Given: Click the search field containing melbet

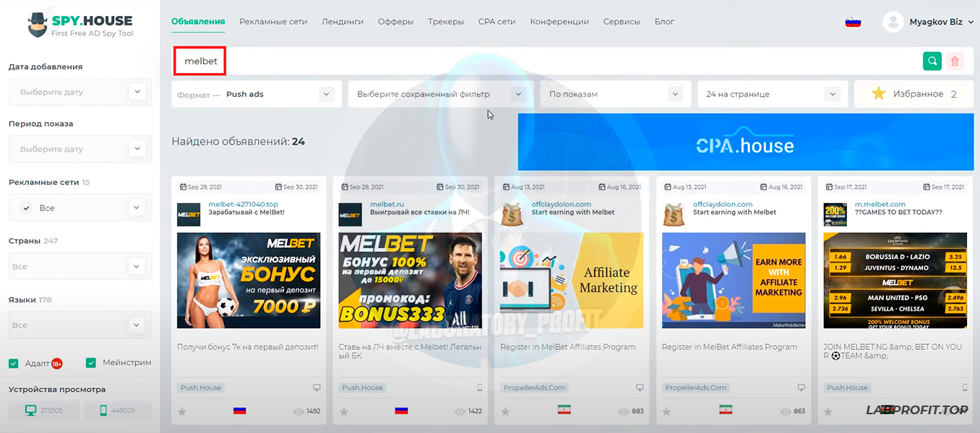Looking at the screenshot, I should click(506, 61).
